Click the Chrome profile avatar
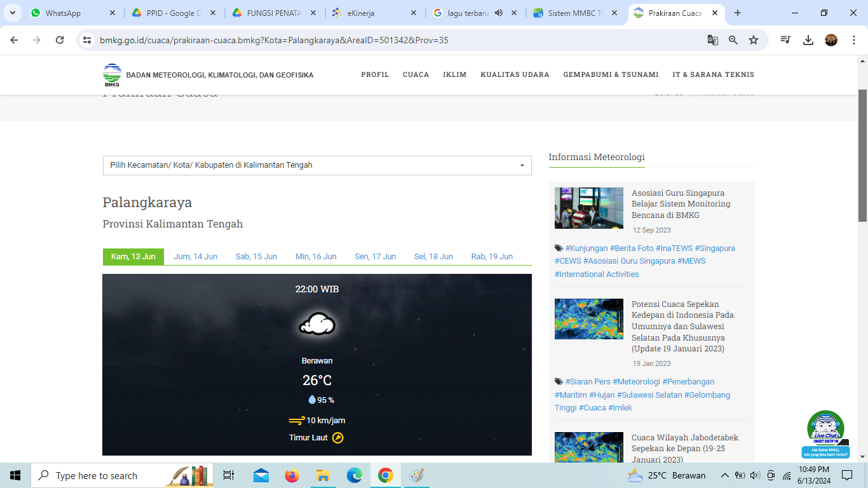Image resolution: width=868 pixels, height=488 pixels. click(831, 40)
